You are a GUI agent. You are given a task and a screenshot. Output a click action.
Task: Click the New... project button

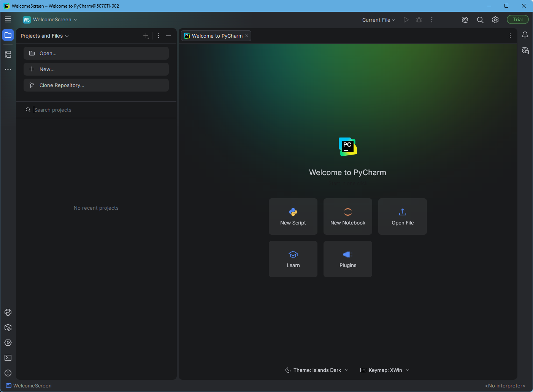pos(96,69)
